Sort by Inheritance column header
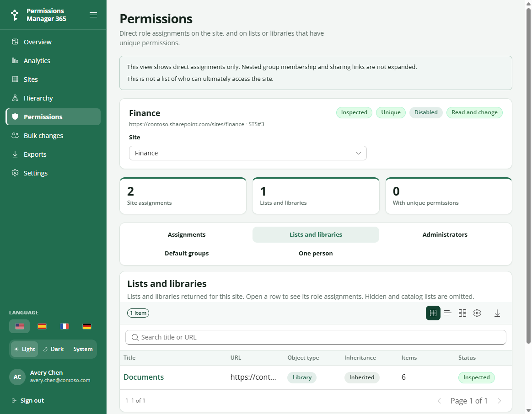Image resolution: width=532 pixels, height=414 pixels. (x=360, y=358)
